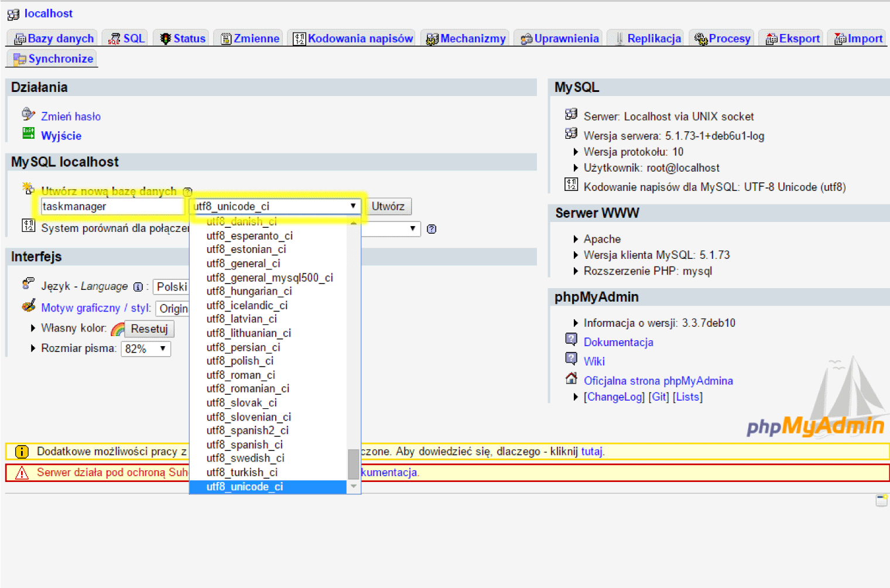Click the Language info icon
890x588 pixels.
click(x=138, y=287)
